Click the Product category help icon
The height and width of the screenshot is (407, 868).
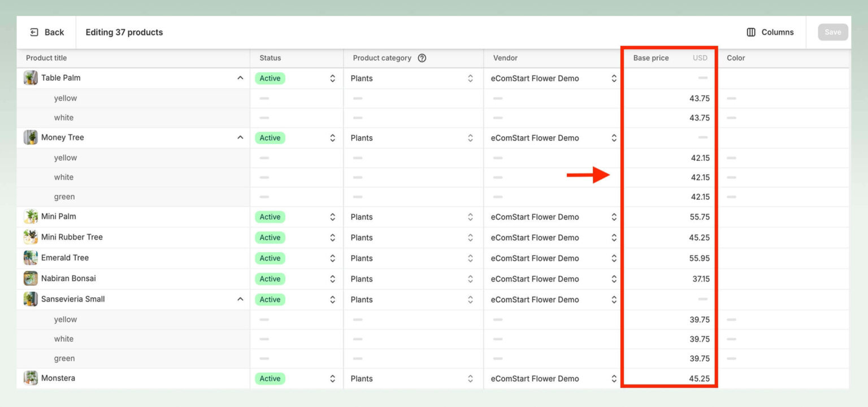(x=422, y=58)
